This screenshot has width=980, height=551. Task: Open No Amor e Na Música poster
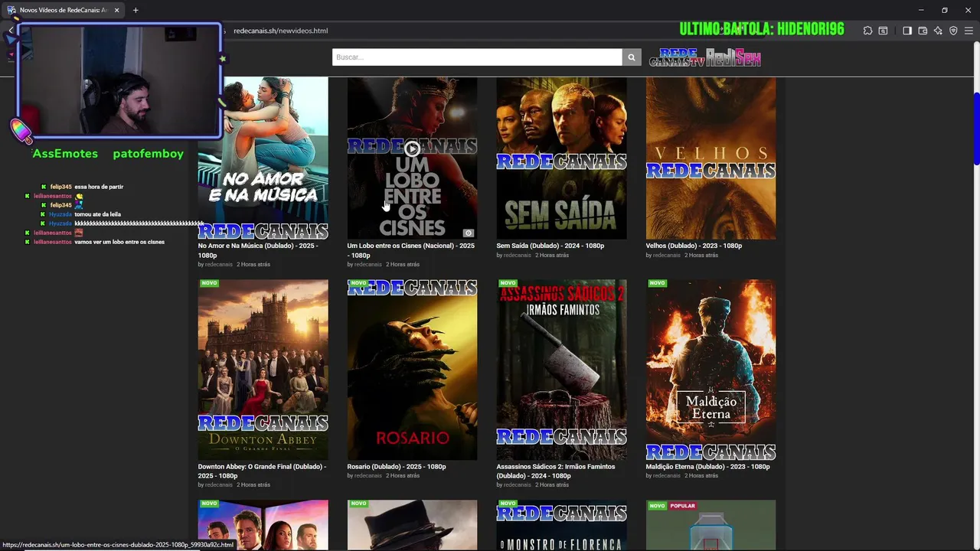point(263,158)
